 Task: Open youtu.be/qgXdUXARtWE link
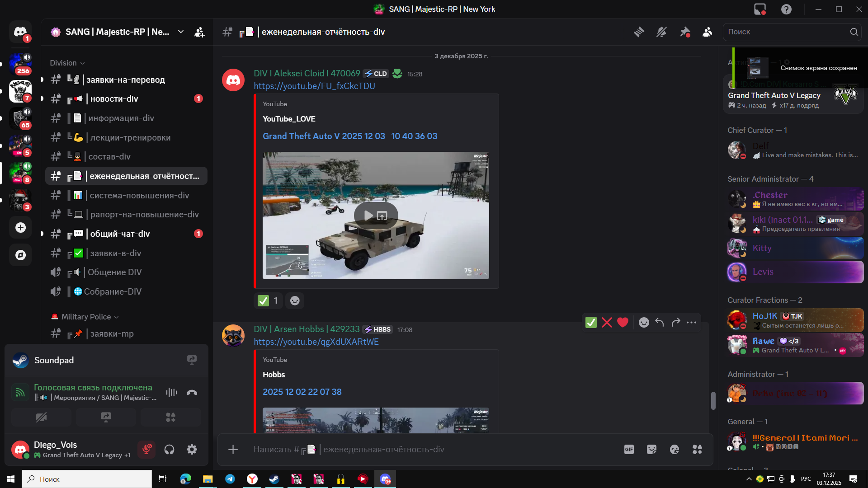(x=316, y=342)
